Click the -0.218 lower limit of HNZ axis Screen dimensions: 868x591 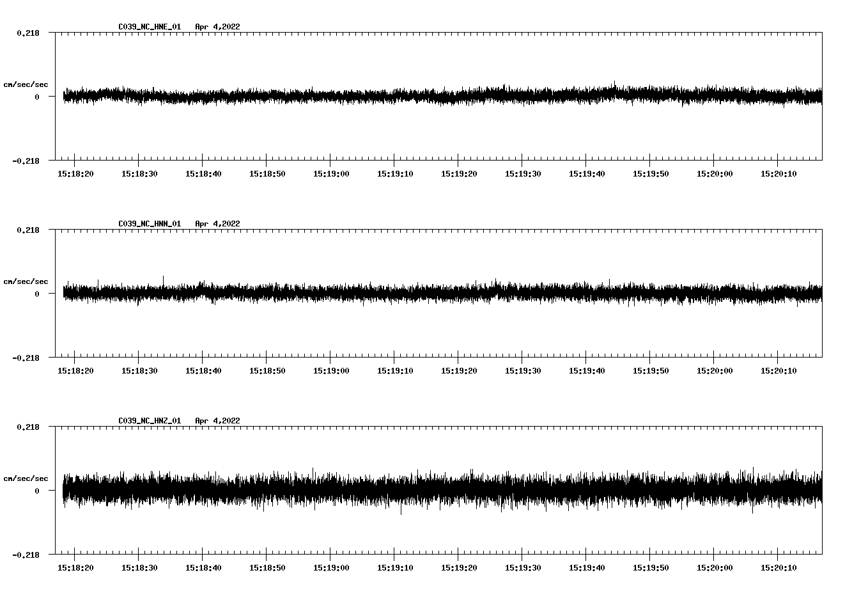pyautogui.click(x=26, y=555)
